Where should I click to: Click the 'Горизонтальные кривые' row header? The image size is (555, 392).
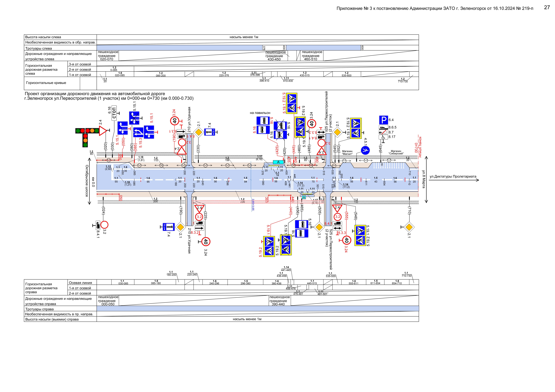click(46, 83)
